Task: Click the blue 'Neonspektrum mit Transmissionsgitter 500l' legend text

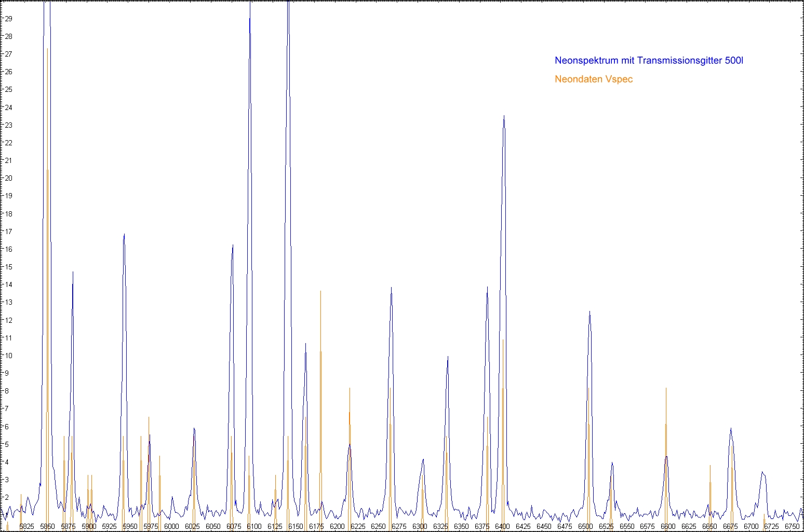Action: (x=649, y=61)
